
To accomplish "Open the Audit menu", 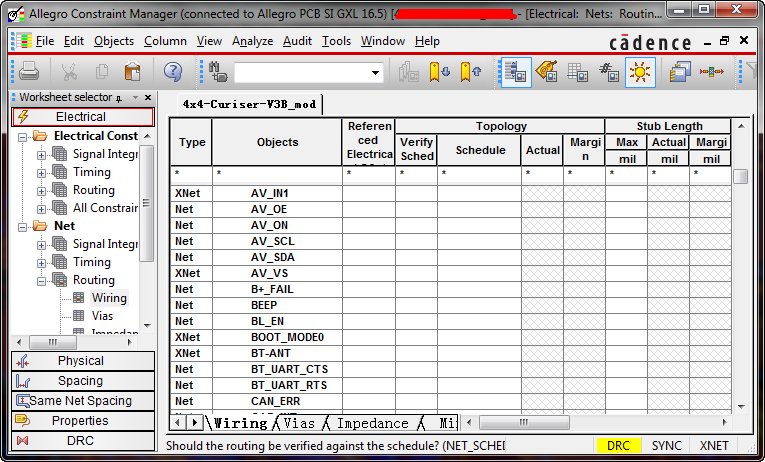I will [297, 41].
